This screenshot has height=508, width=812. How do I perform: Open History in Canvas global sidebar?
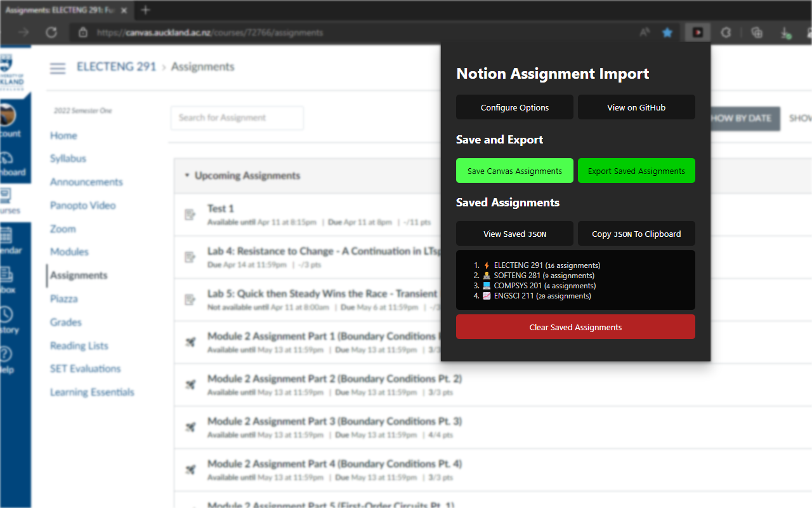9,319
